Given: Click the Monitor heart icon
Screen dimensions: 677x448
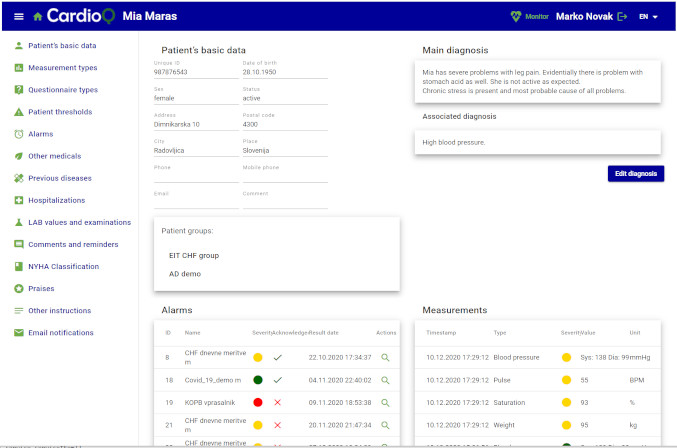Looking at the screenshot, I should point(516,16).
